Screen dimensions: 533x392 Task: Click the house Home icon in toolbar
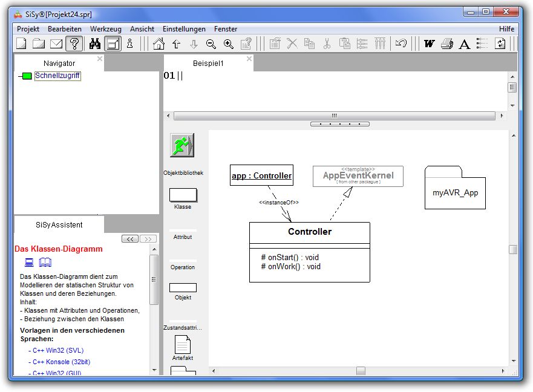click(x=159, y=44)
